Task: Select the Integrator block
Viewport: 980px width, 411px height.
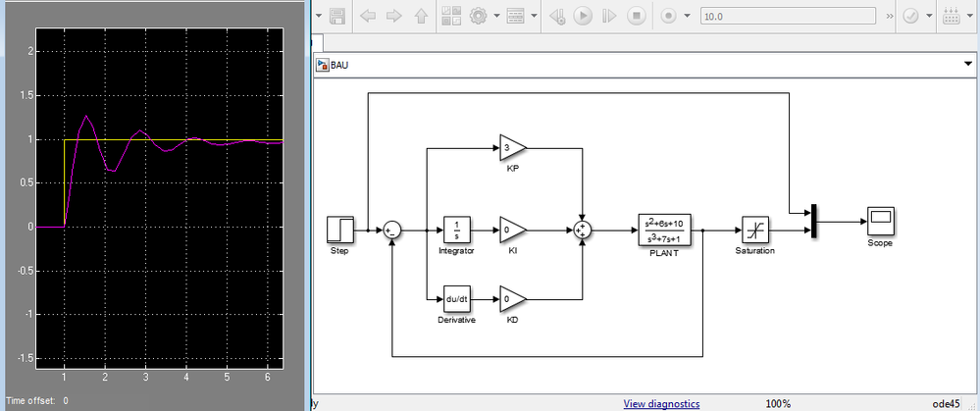Action: [x=456, y=230]
